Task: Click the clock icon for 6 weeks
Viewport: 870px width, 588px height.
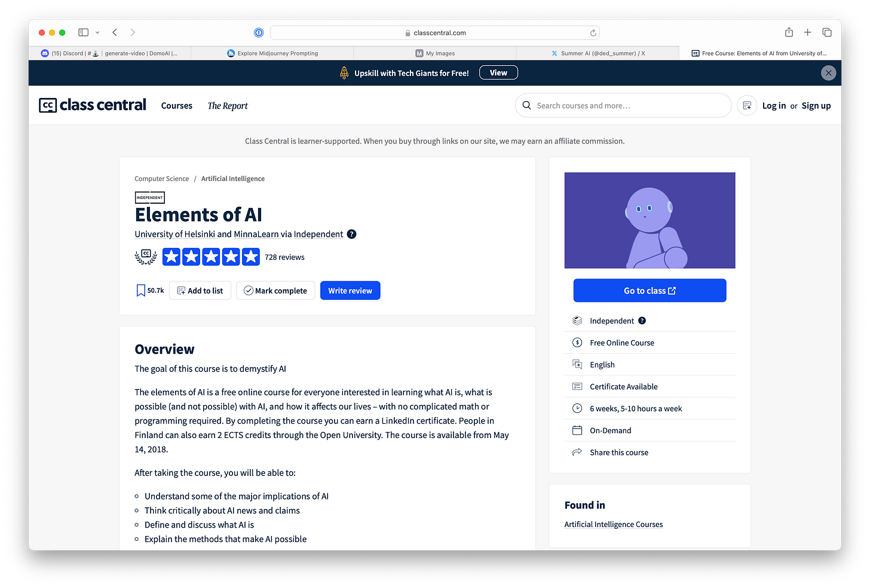Action: 577,408
